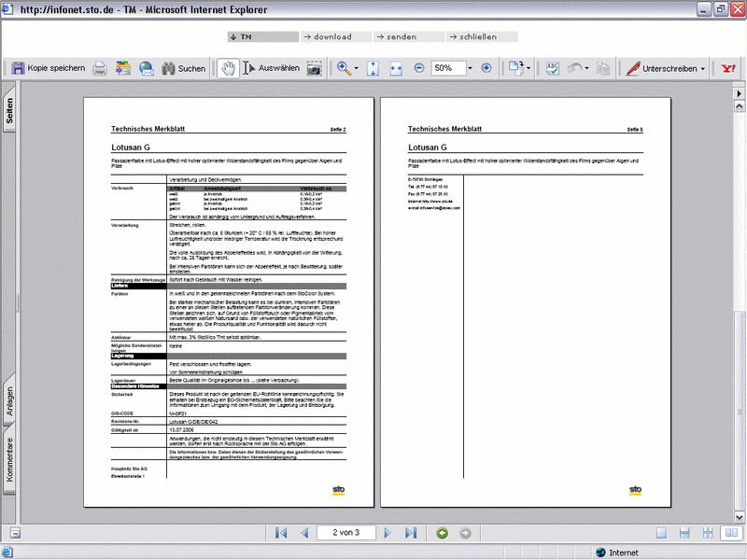
Task: Open the undo dropdown arrow
Action: 586,68
